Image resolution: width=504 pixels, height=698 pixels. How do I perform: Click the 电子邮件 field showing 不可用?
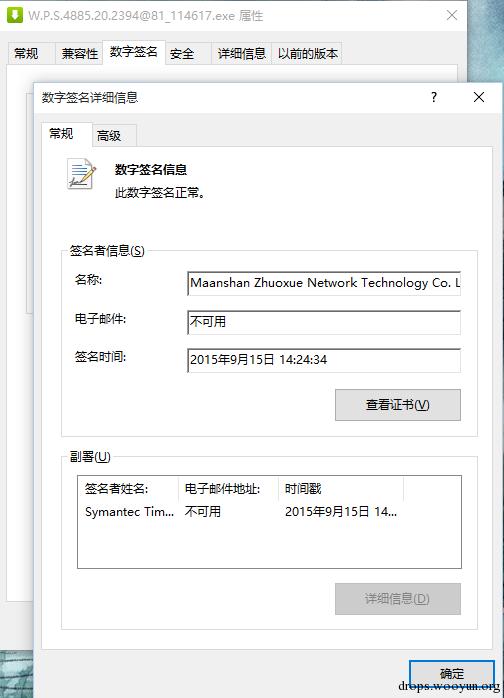(x=324, y=322)
